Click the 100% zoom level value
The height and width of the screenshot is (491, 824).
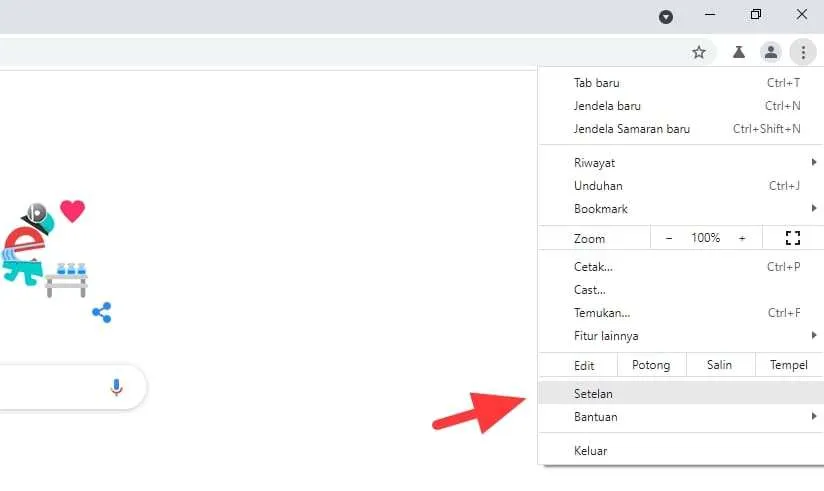(705, 238)
